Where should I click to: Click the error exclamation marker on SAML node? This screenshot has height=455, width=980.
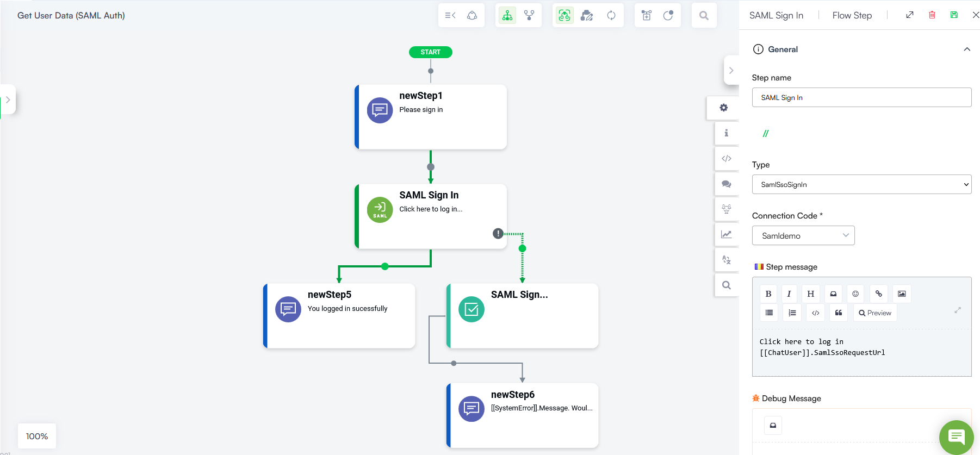tap(498, 234)
